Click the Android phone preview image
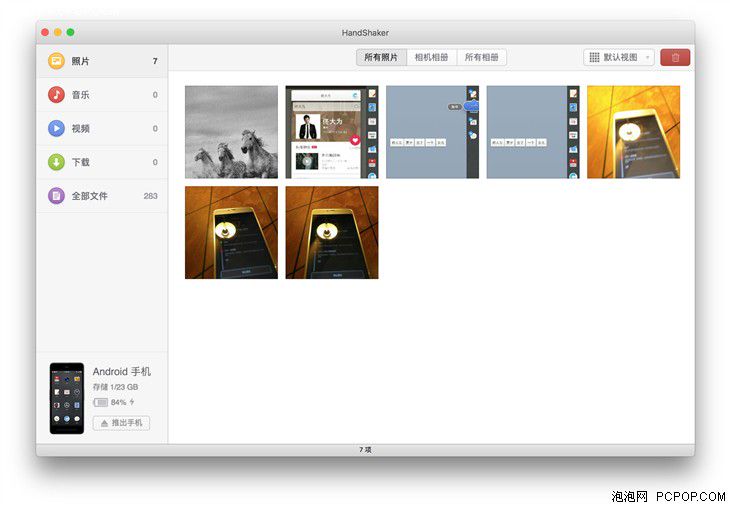The height and width of the screenshot is (507, 730). coord(67,398)
